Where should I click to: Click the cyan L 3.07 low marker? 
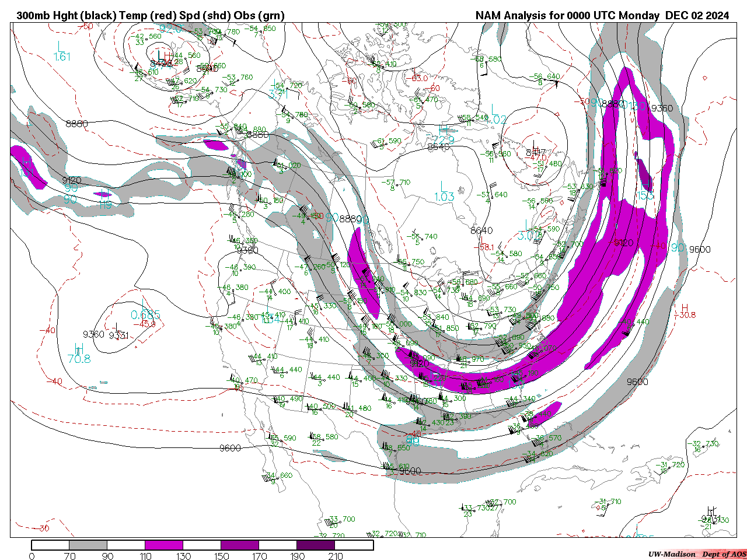point(528,231)
